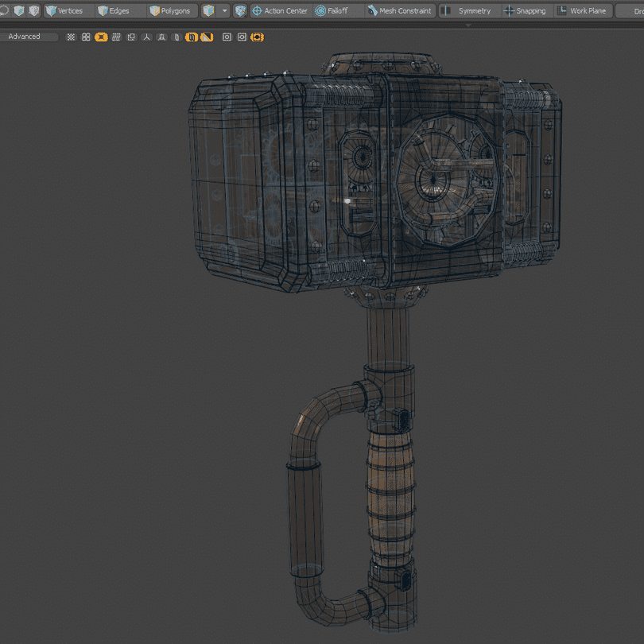
Task: Click the highlighted orange filmstrip-style icon
Action: [x=257, y=37]
